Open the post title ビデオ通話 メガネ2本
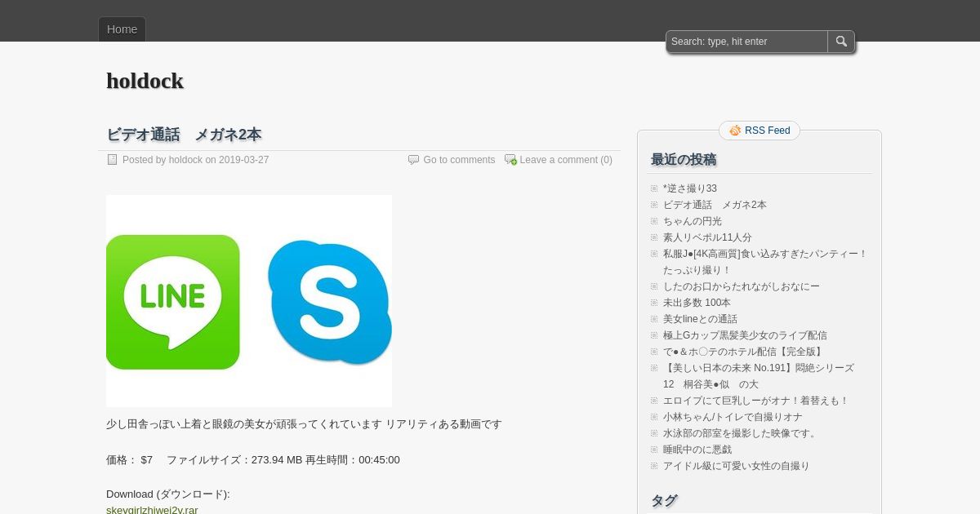This screenshot has height=514, width=980. click(184, 135)
